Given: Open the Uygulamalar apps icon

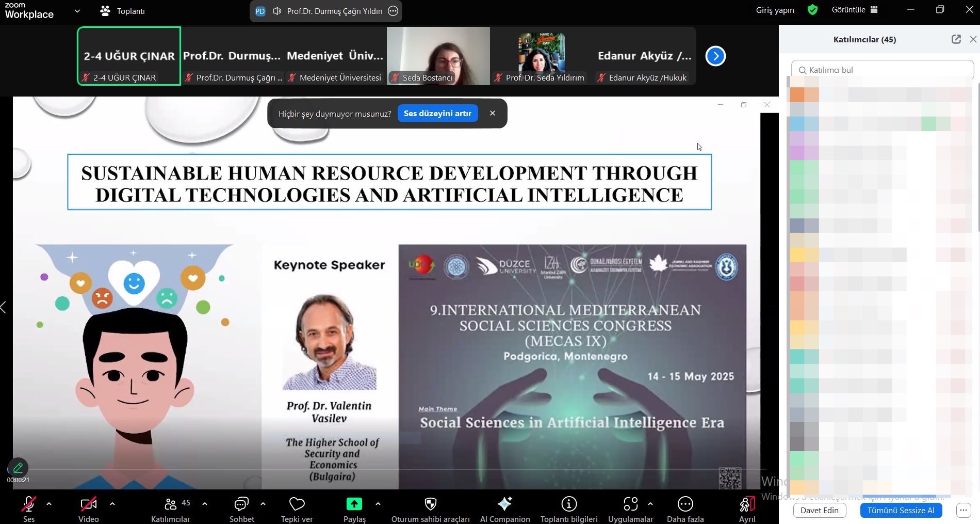Looking at the screenshot, I should pos(631,504).
